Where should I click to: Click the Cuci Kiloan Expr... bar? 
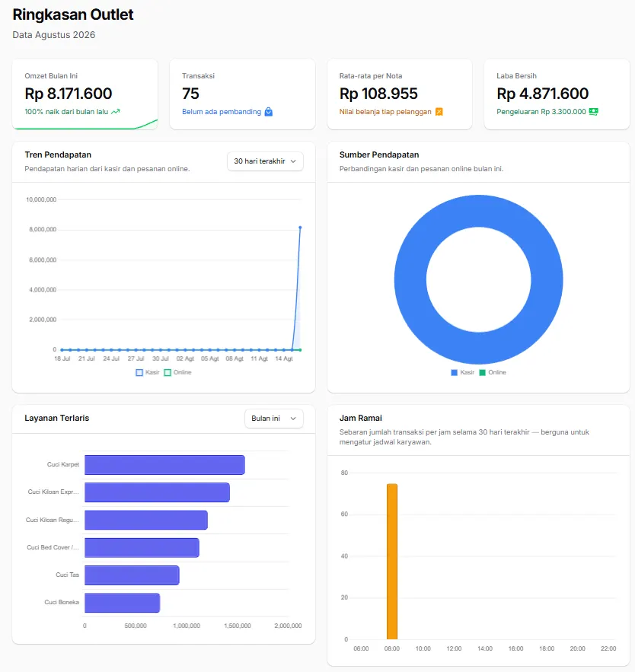pyautogui.click(x=157, y=492)
